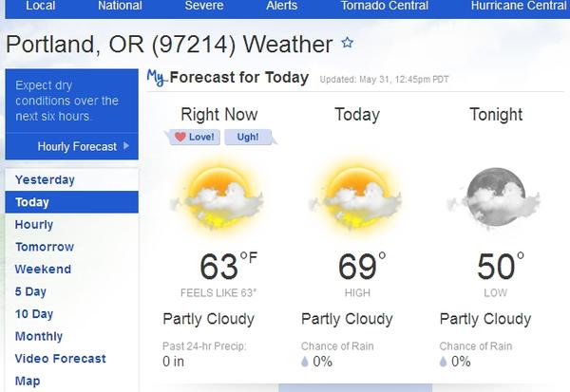Click the Tonight raindrop chance icon
The height and width of the screenshot is (392, 570).
coord(445,362)
